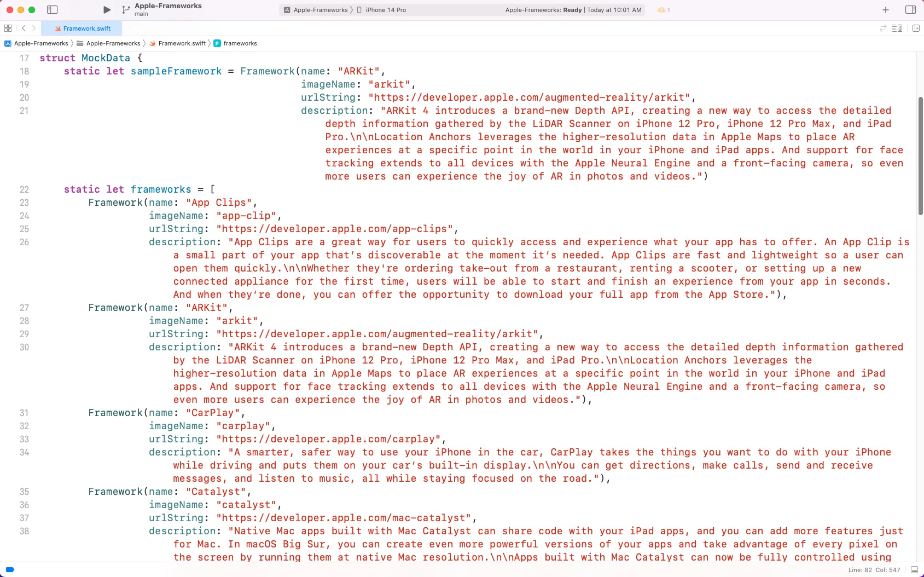Click the "Catalyst" name string
The image size is (924, 577).
tap(216, 492)
